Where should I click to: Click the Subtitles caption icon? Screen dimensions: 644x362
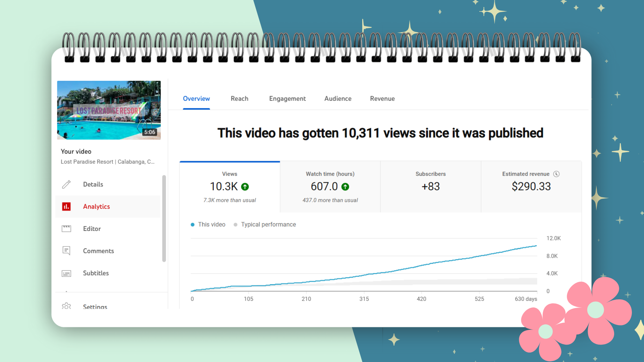tap(66, 273)
